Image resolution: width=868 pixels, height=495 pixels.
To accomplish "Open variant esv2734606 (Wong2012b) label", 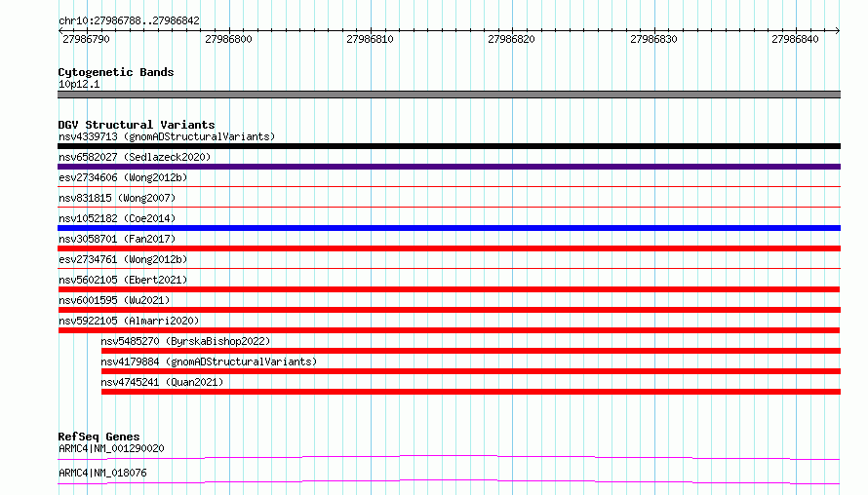I will [123, 177].
